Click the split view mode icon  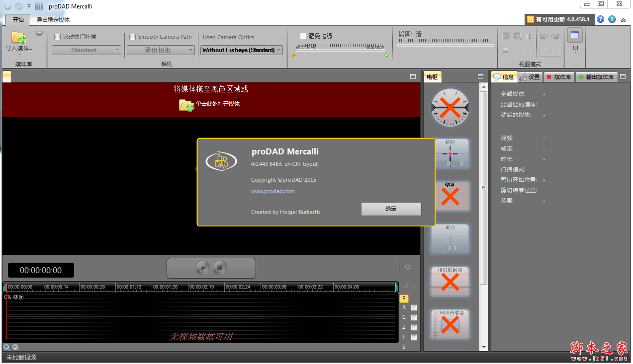(x=528, y=36)
